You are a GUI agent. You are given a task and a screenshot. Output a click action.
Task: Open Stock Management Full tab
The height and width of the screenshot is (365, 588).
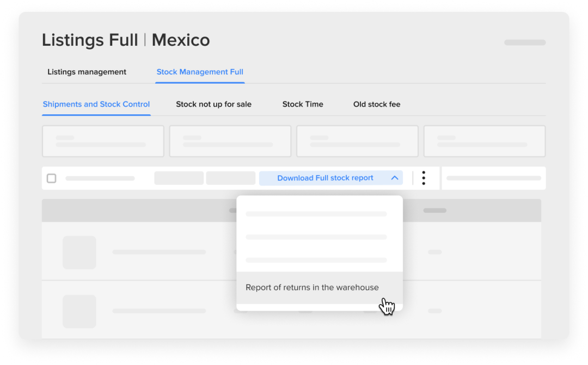click(200, 72)
